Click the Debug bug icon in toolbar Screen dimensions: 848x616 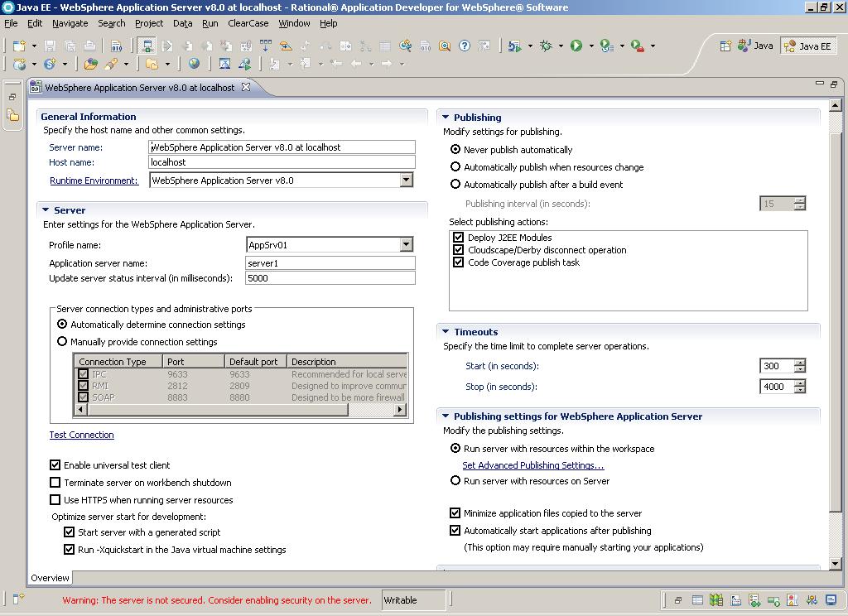[x=546, y=46]
